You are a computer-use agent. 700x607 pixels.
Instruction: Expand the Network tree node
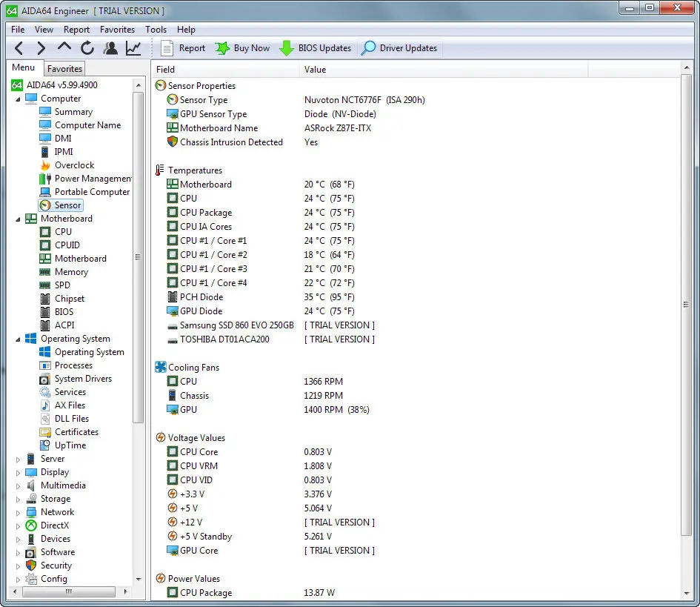point(18,513)
